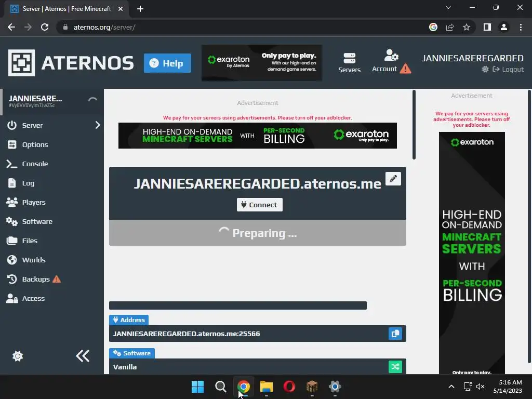Open a new browser tab

(x=140, y=9)
